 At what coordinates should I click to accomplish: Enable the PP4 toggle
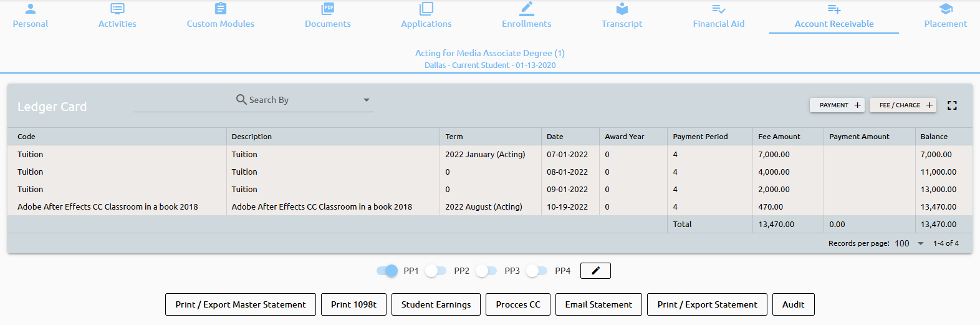(537, 271)
